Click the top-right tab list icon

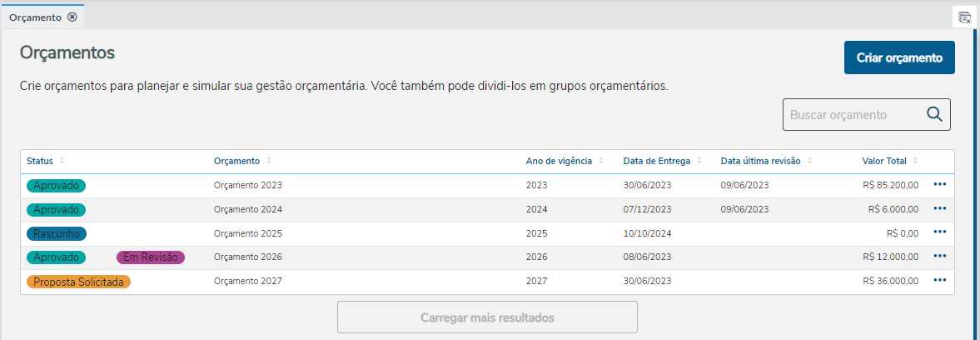coord(964,17)
